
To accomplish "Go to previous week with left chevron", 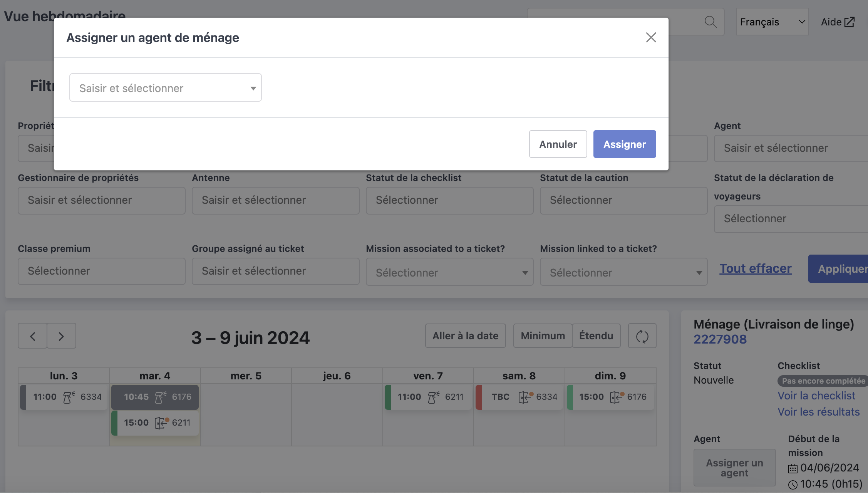I will (33, 336).
